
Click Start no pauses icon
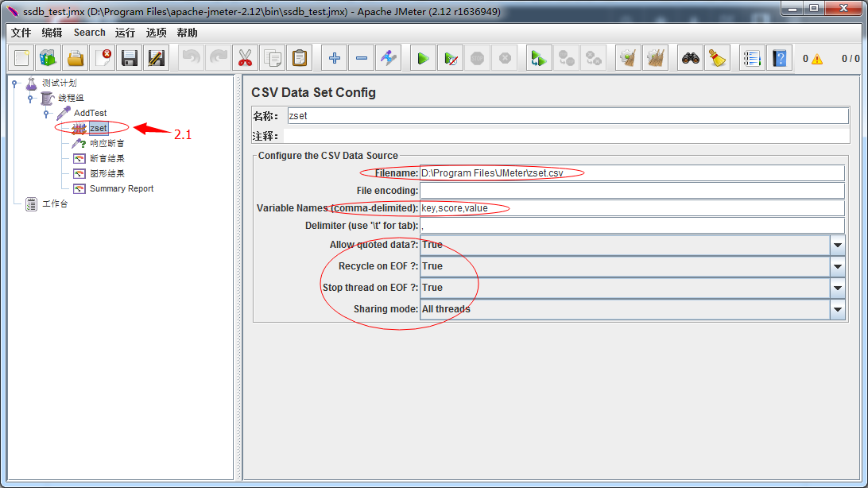pyautogui.click(x=451, y=58)
